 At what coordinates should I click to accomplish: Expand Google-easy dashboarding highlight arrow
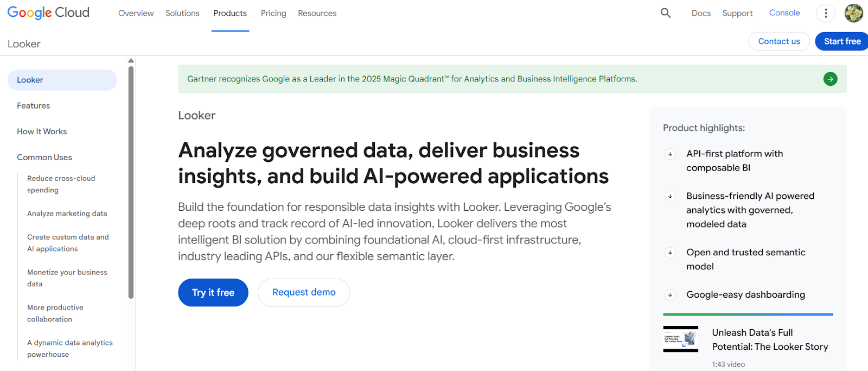click(671, 295)
